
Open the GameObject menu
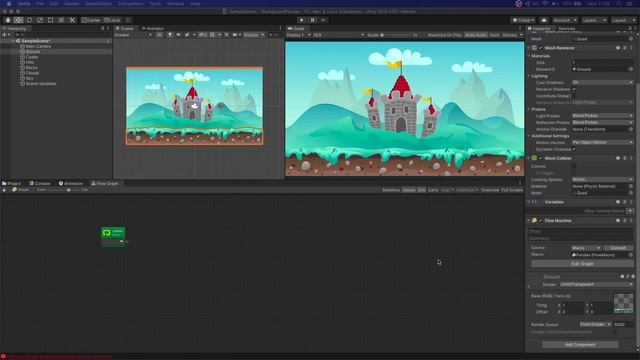click(98, 4)
